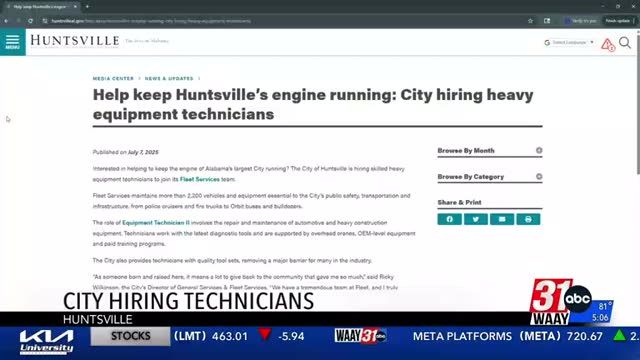Click the Share & Print heading
Screen dimensions: 640x360
pyautogui.click(x=459, y=202)
